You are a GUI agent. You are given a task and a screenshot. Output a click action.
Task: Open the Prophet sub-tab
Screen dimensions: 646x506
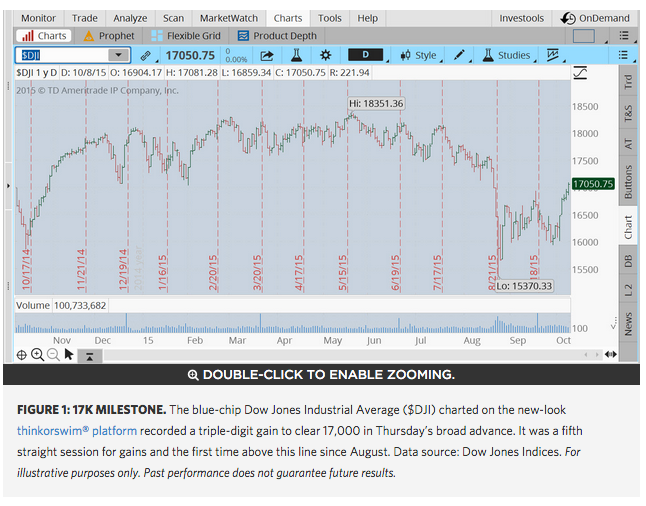coord(109,36)
